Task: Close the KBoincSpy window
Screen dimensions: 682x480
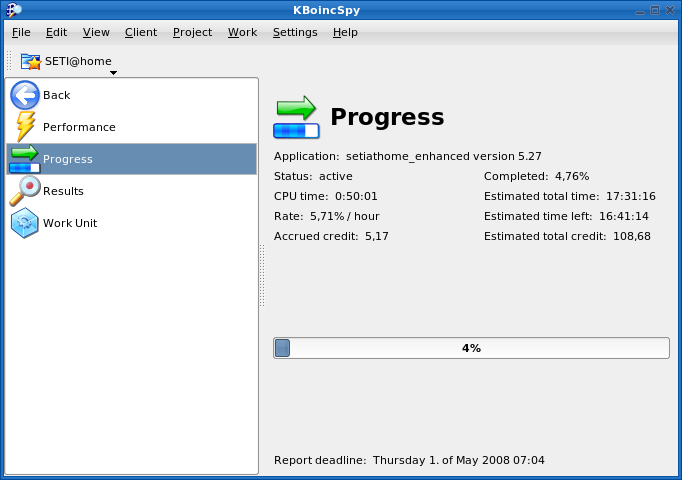Action: click(x=670, y=10)
